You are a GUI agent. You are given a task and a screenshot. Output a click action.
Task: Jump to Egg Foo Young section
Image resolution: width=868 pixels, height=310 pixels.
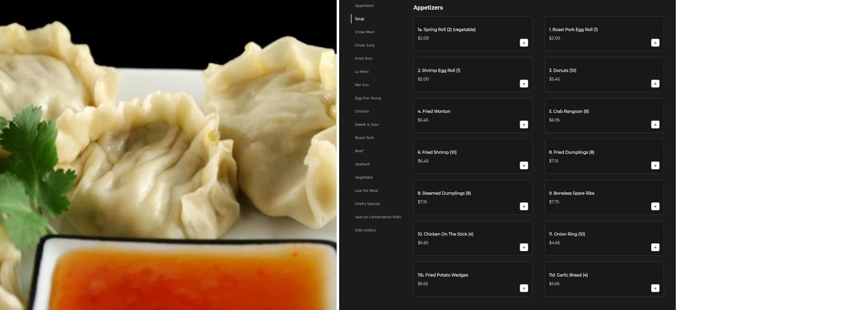pos(368,99)
